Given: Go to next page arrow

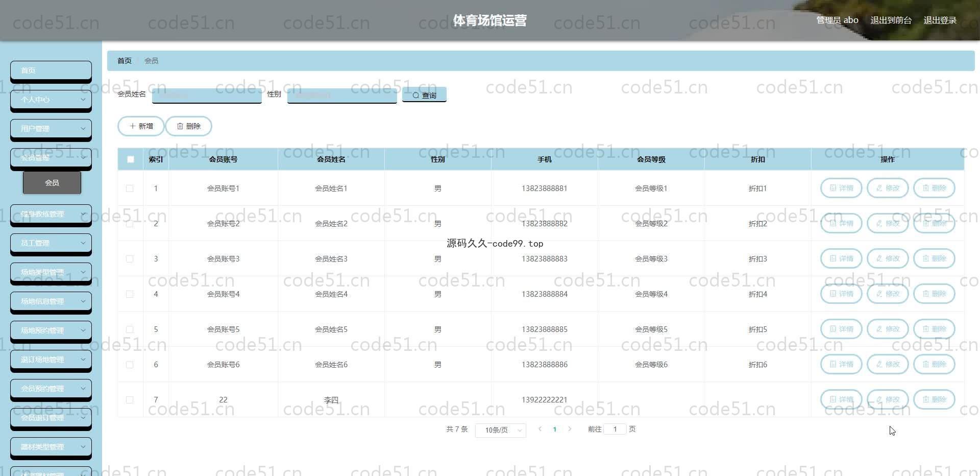Looking at the screenshot, I should 570,429.
